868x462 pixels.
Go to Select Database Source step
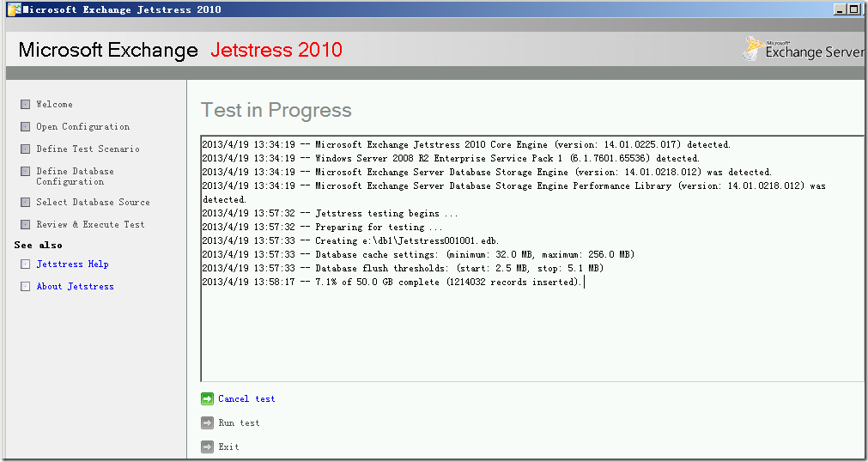coord(93,202)
